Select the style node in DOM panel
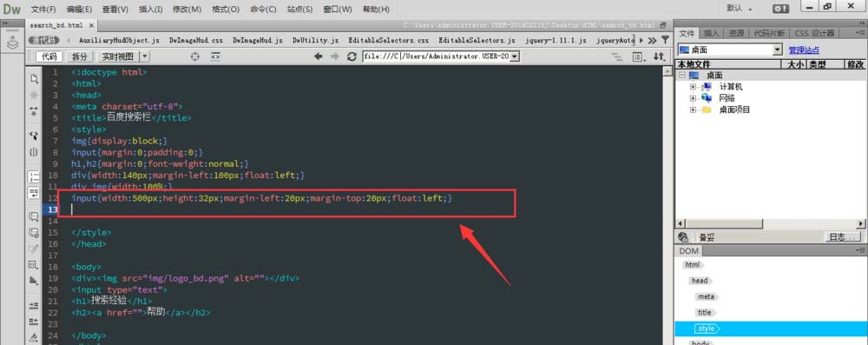Viewport: 868px width, 345px height. (707, 328)
